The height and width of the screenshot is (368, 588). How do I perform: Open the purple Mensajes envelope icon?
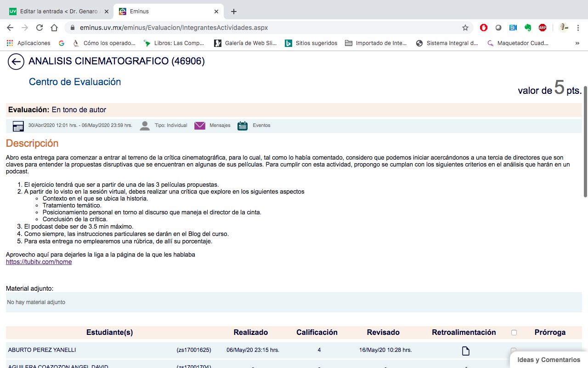pos(200,126)
